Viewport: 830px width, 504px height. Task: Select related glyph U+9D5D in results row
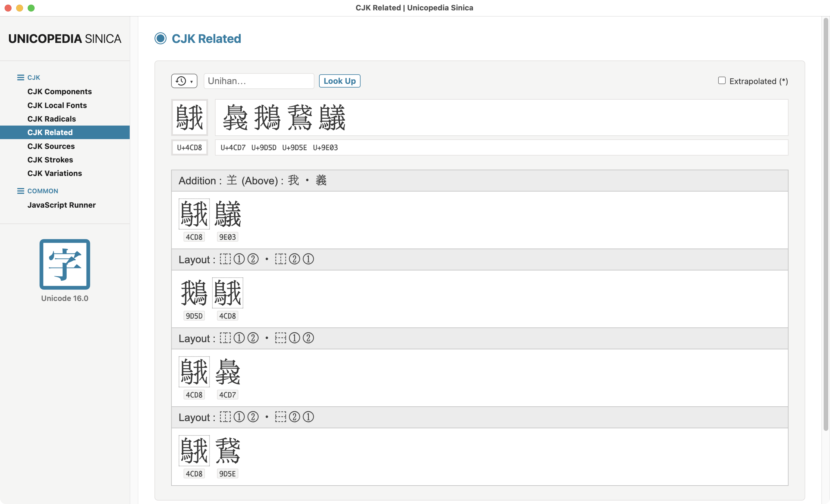(267, 118)
